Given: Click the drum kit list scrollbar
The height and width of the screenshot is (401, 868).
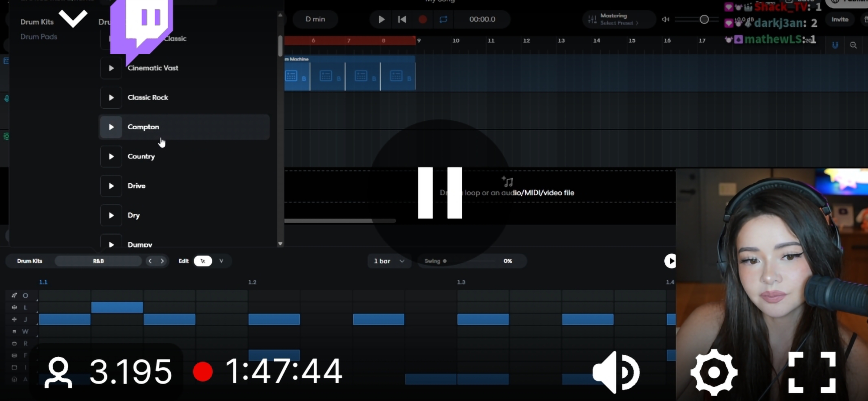Looking at the screenshot, I should point(280,46).
